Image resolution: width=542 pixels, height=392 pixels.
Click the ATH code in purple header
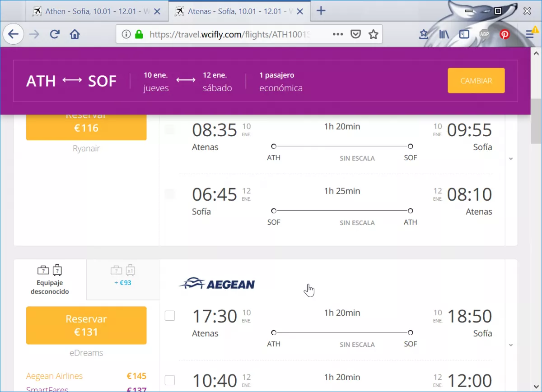click(x=41, y=81)
